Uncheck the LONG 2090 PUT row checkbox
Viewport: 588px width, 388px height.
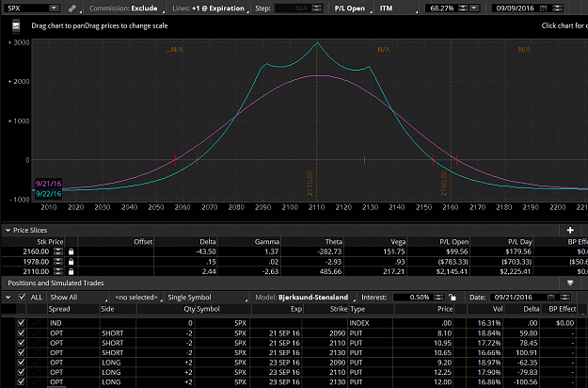coord(21,363)
